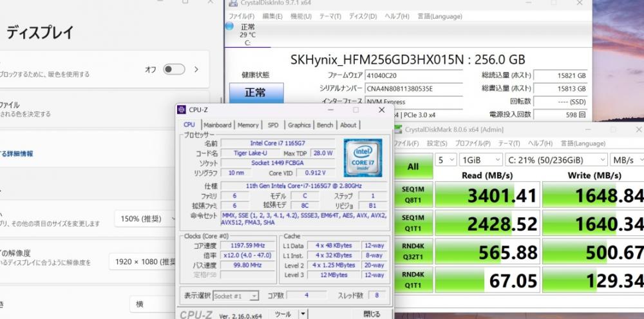
Task: Switch to the About tab in CPU-Z
Action: click(x=348, y=125)
